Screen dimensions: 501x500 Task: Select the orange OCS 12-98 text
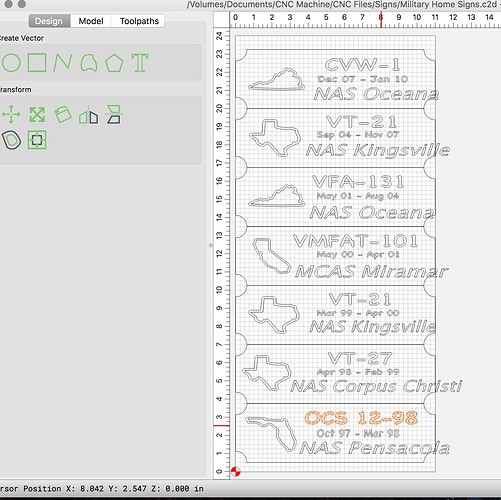point(361,418)
